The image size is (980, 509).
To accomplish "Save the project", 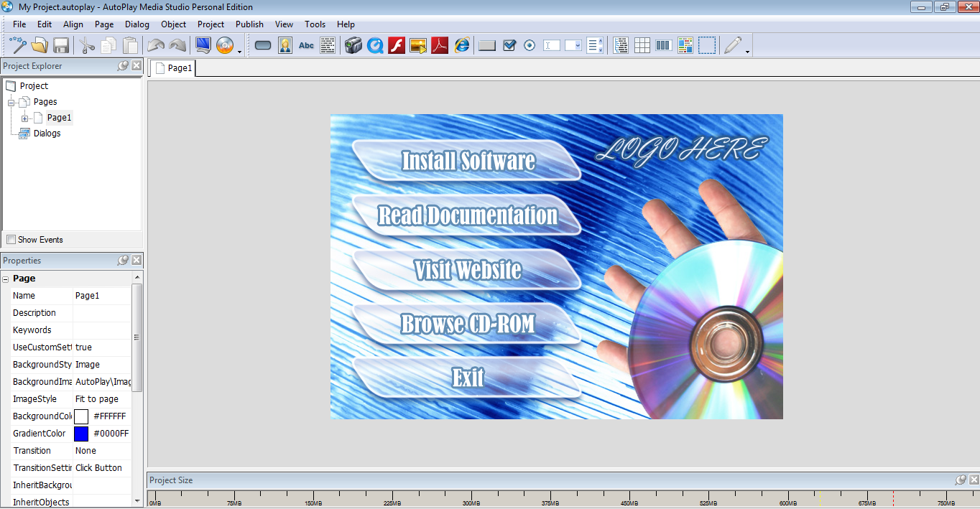I will point(61,45).
